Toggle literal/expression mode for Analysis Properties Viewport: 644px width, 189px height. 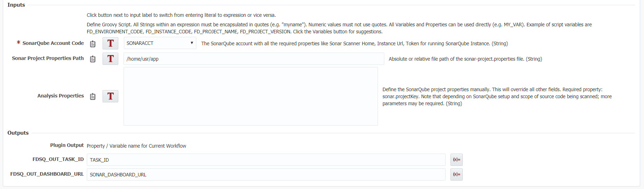pyautogui.click(x=110, y=96)
